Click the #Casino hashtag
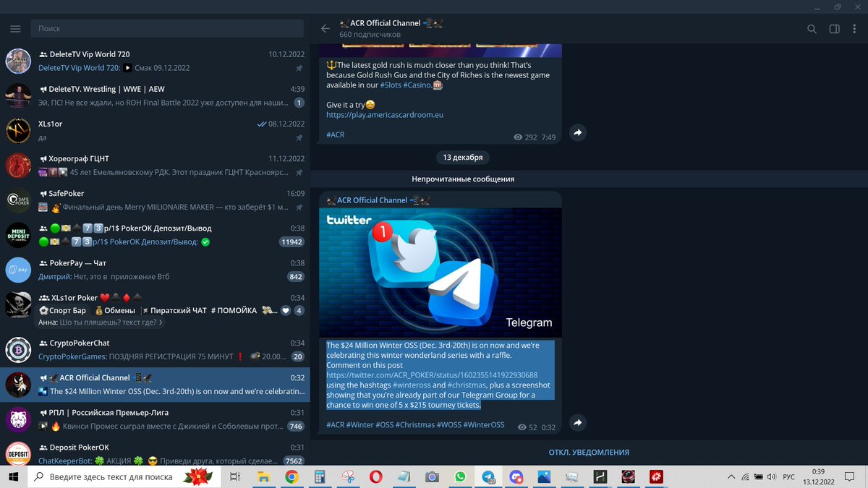Viewport: 868px width, 488px height. point(417,85)
